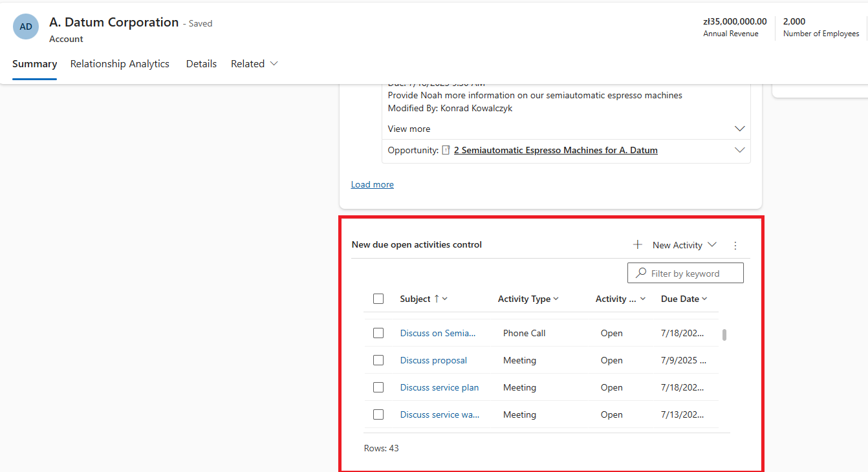This screenshot has height=472, width=868.
Task: Click the Load more link
Action: point(372,184)
